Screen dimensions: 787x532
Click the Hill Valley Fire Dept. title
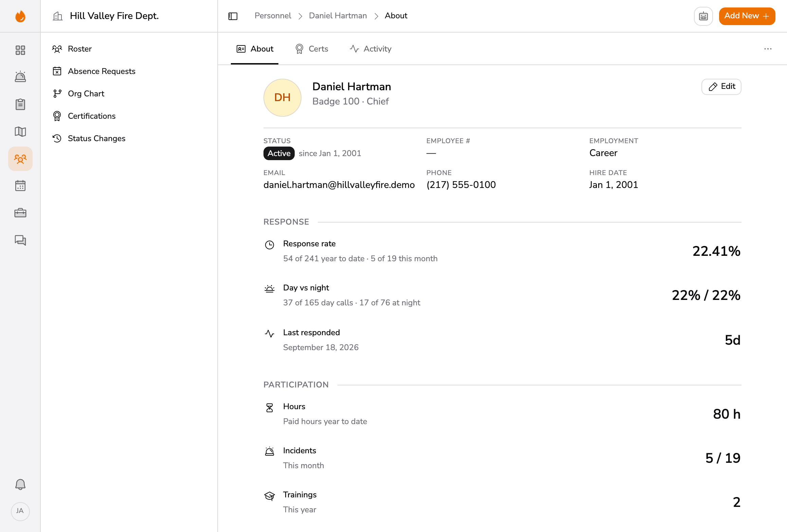(114, 16)
